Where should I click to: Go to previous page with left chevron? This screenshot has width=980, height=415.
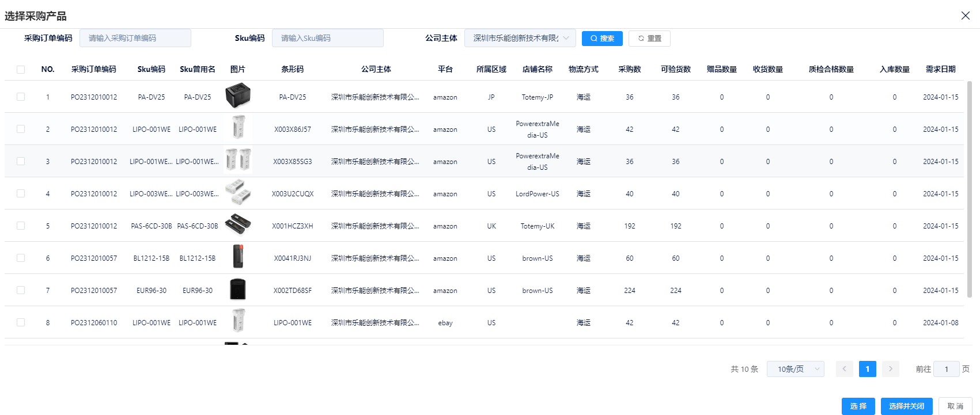pyautogui.click(x=844, y=369)
